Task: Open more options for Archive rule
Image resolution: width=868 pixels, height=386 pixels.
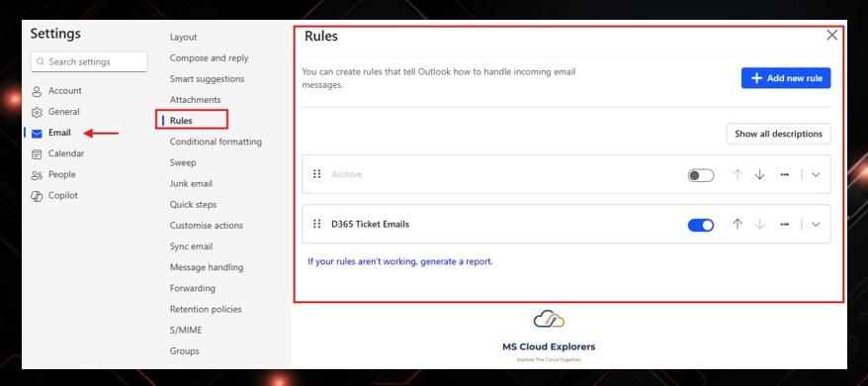Action: point(784,175)
